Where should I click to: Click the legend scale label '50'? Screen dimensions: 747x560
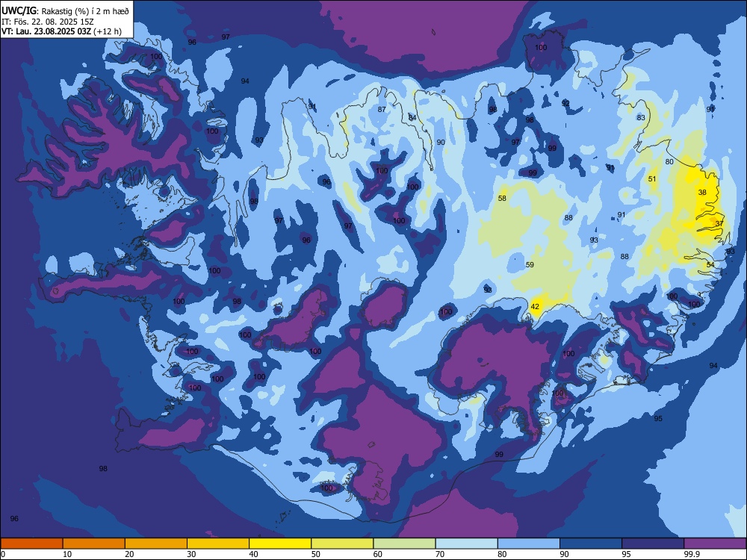pos(316,554)
